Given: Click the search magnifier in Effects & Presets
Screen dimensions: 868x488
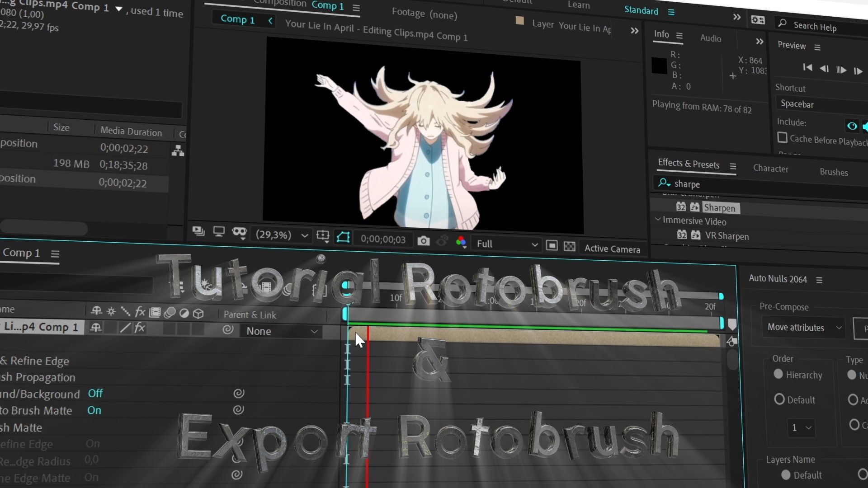Looking at the screenshot, I should click(664, 182).
